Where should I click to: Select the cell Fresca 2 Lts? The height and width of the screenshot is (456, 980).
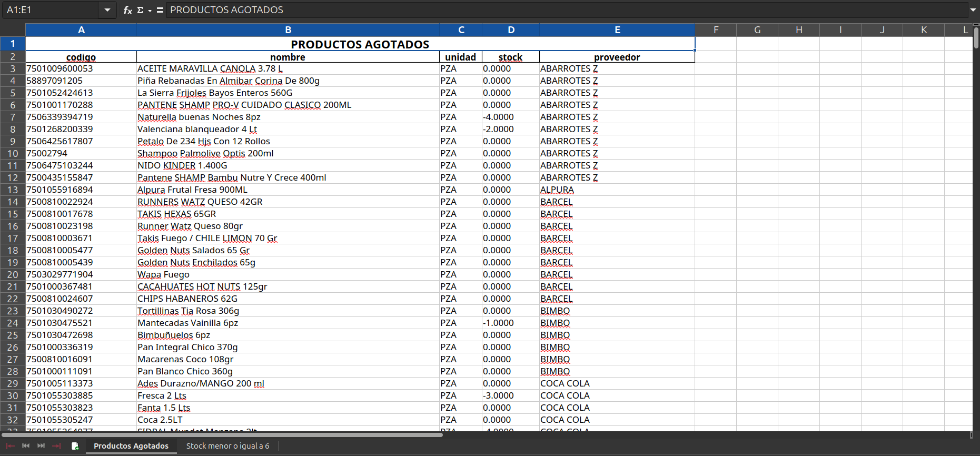point(288,395)
